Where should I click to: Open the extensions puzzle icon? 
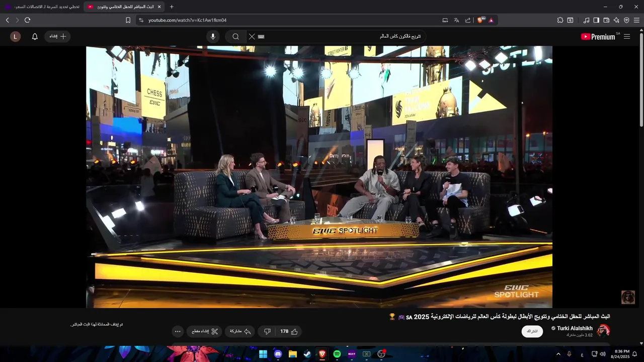[x=560, y=20]
